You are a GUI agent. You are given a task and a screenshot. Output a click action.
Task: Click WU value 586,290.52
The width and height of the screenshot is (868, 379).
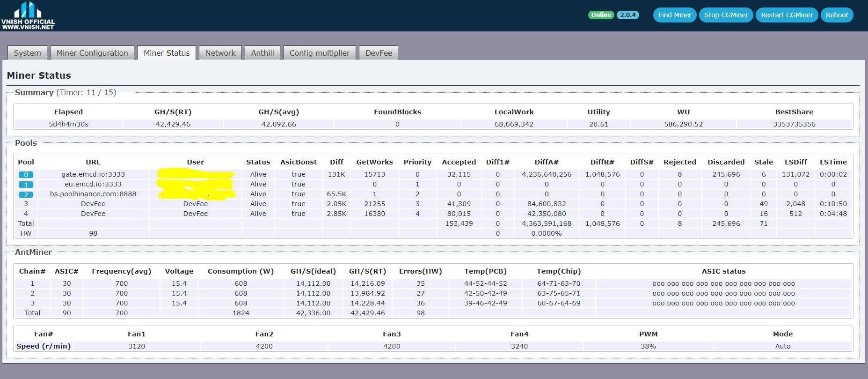(683, 124)
